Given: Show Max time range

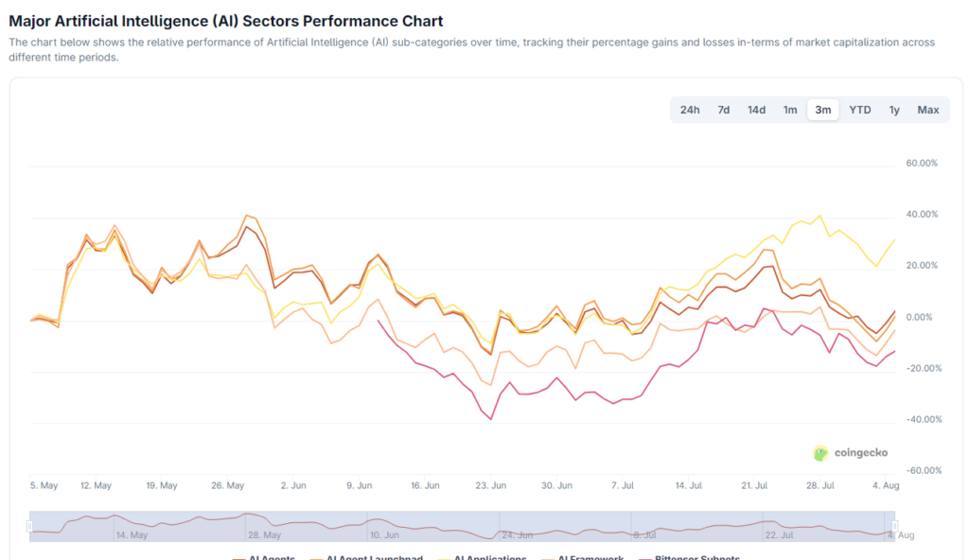Looking at the screenshot, I should pos(928,110).
